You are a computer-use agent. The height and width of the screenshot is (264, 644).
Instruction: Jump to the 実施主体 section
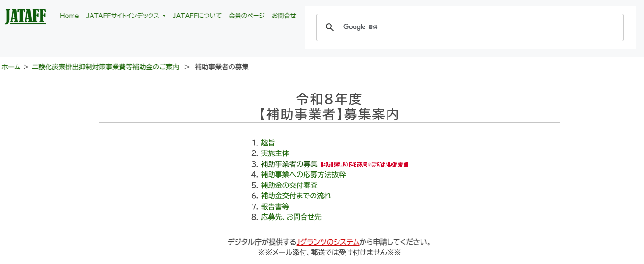coord(275,153)
